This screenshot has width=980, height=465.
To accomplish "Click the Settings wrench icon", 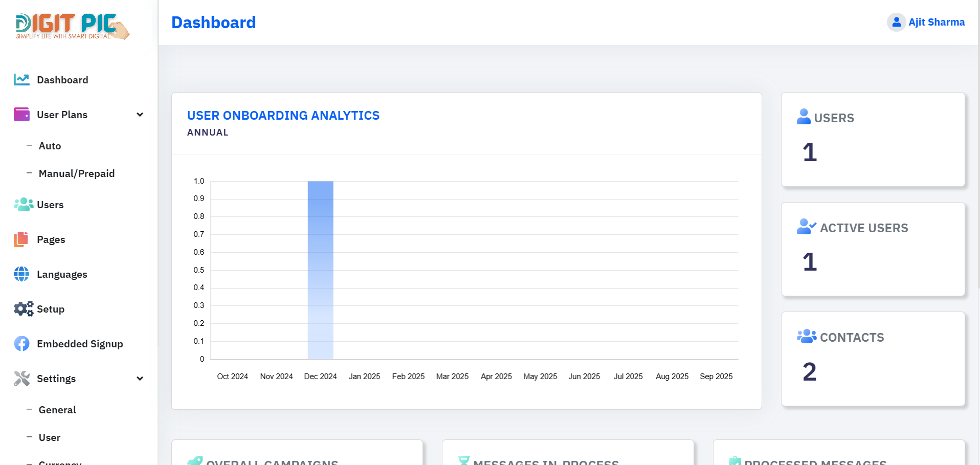I will click(21, 379).
